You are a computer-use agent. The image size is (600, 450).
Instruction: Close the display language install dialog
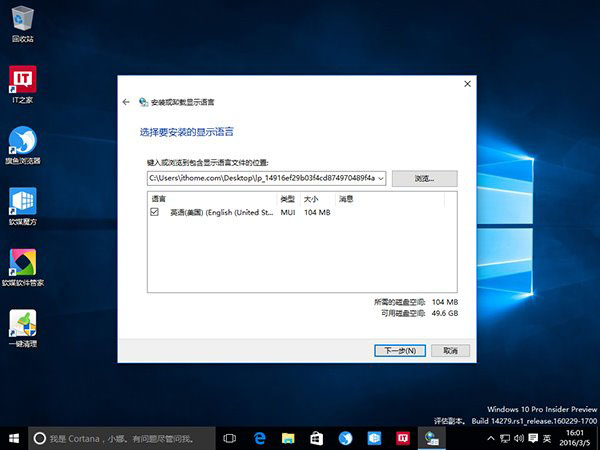[467, 84]
